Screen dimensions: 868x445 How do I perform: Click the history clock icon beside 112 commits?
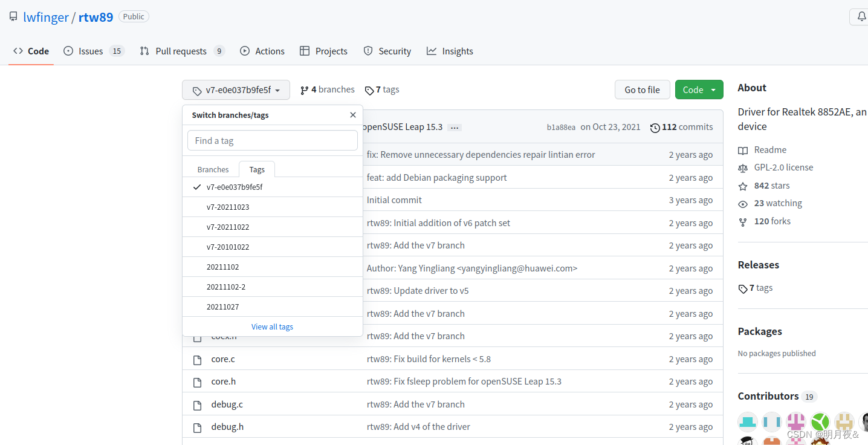[655, 128]
